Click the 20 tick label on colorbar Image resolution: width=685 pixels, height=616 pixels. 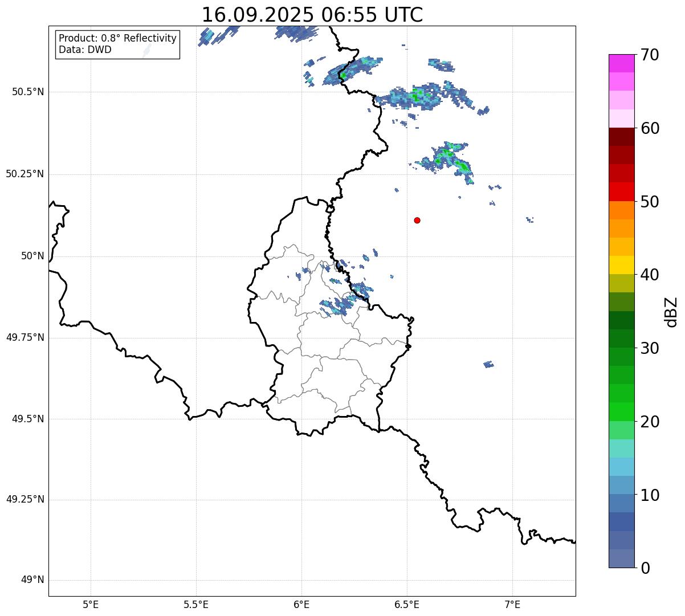(650, 422)
